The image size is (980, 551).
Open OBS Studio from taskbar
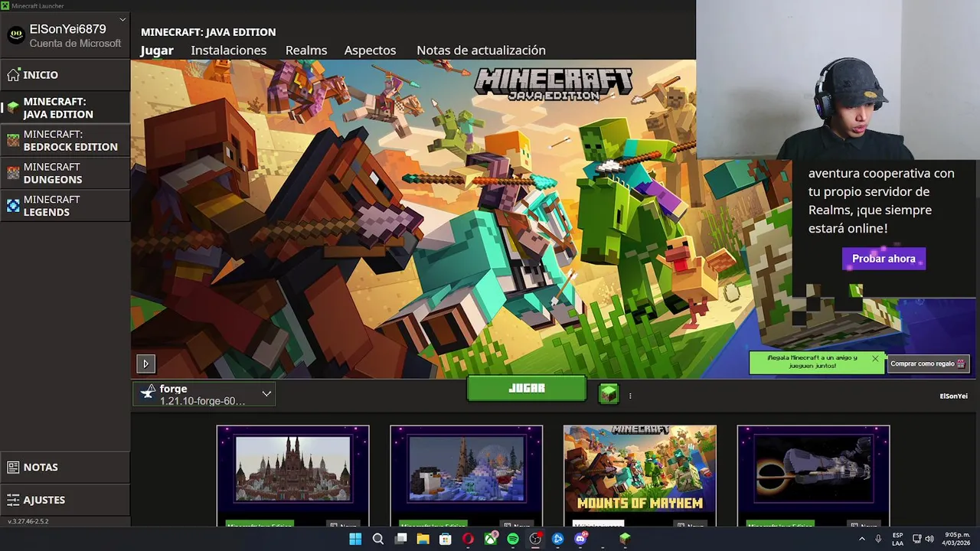tap(535, 539)
